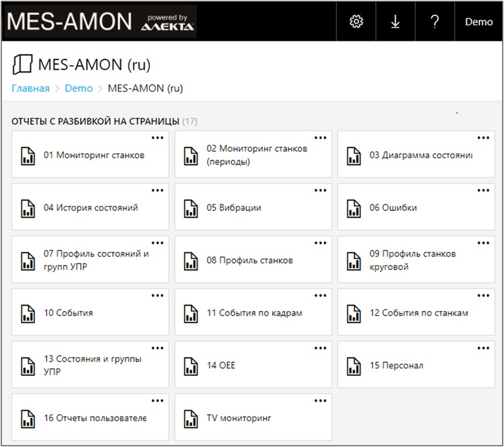
Task: Click the report icon of 13 Состояния и группы УПР
Action: 28,366
